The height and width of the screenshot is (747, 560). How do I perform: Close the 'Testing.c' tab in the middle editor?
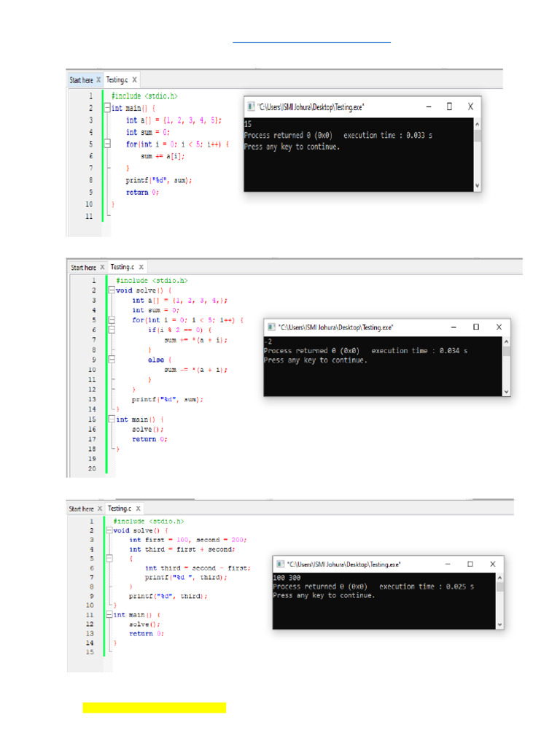click(141, 267)
